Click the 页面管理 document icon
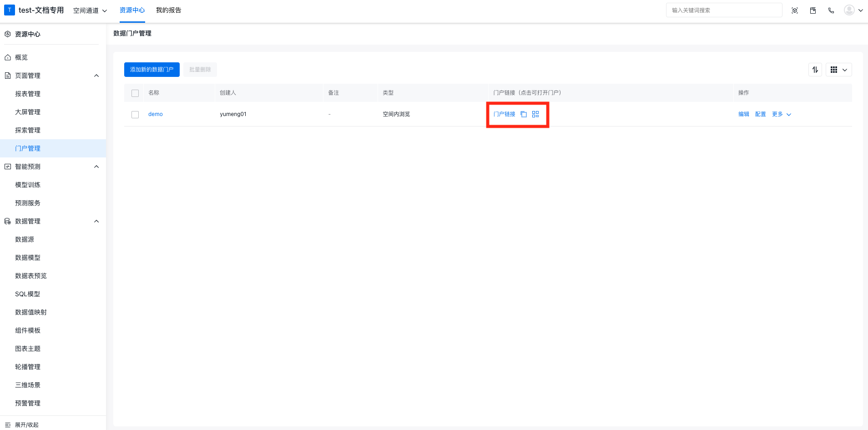Screen dimensions: 868x430 pyautogui.click(x=8, y=76)
